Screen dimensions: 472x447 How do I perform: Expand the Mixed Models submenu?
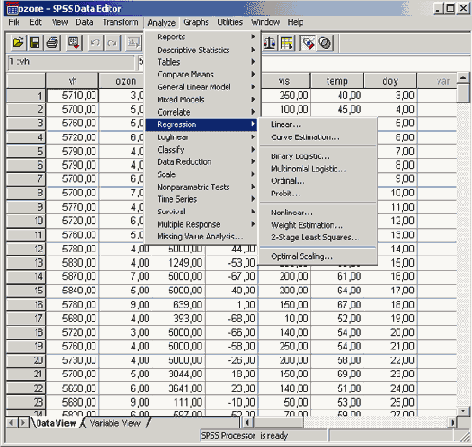(201, 99)
